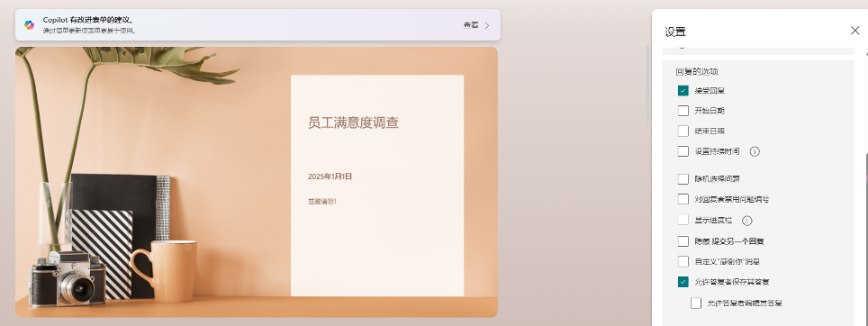Toggle 对回复者禁用问题编号 checkbox
The width and height of the screenshot is (868, 326).
click(x=683, y=199)
